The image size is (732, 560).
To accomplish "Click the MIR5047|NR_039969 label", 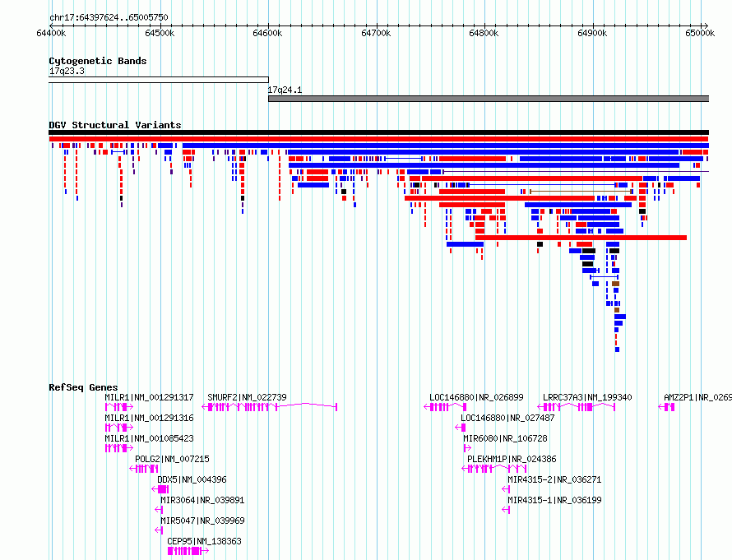I will coord(202,521).
